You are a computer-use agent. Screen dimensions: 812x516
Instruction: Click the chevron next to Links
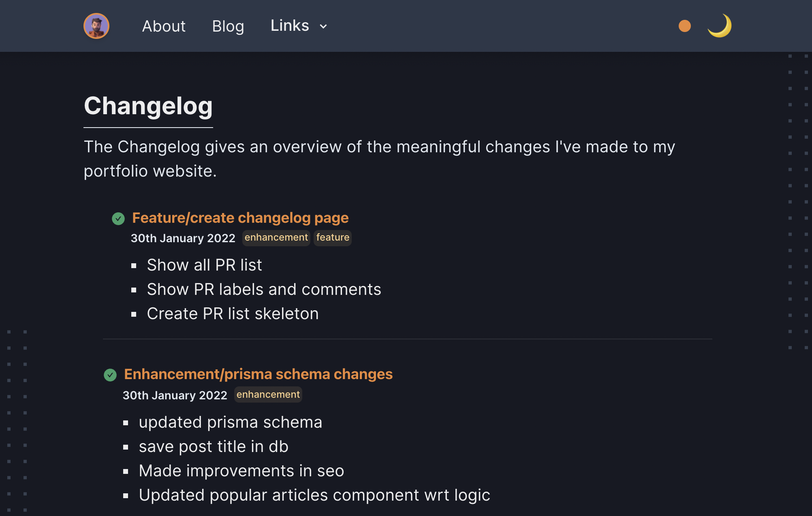click(x=323, y=27)
